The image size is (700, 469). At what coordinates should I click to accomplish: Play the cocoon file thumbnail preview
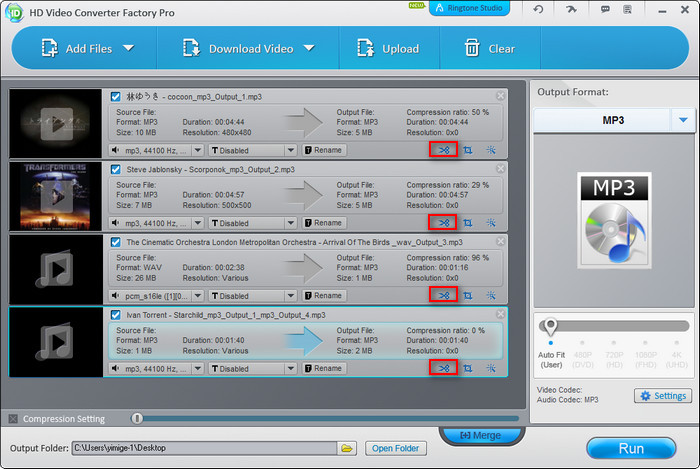click(57, 124)
